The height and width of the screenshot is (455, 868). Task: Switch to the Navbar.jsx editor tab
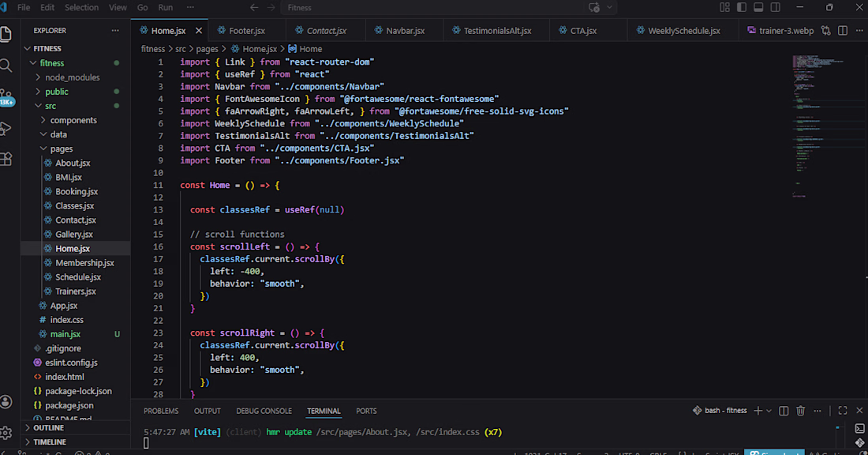405,31
